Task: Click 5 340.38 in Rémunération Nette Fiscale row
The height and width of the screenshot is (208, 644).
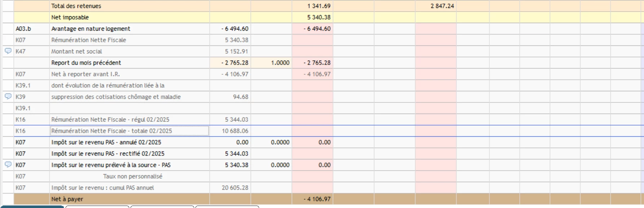Action: point(237,40)
